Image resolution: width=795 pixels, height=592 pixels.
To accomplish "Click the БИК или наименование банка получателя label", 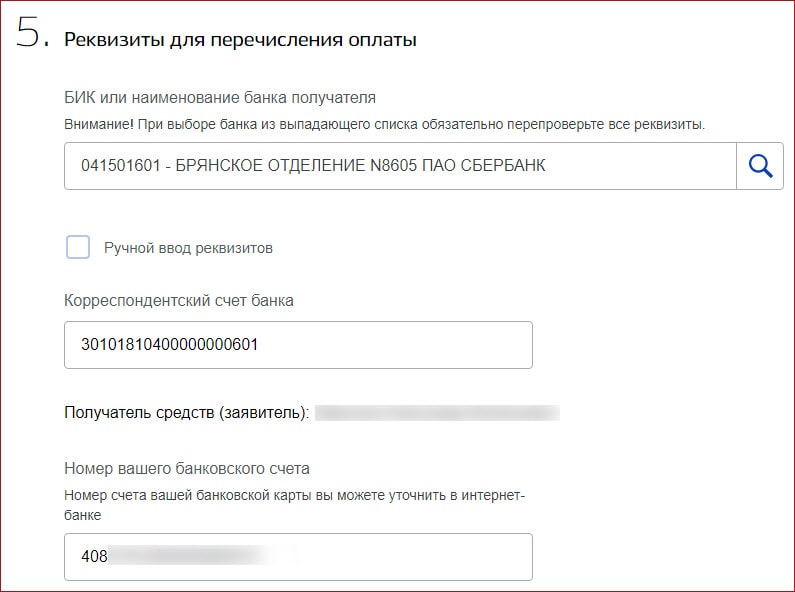I will (220, 97).
